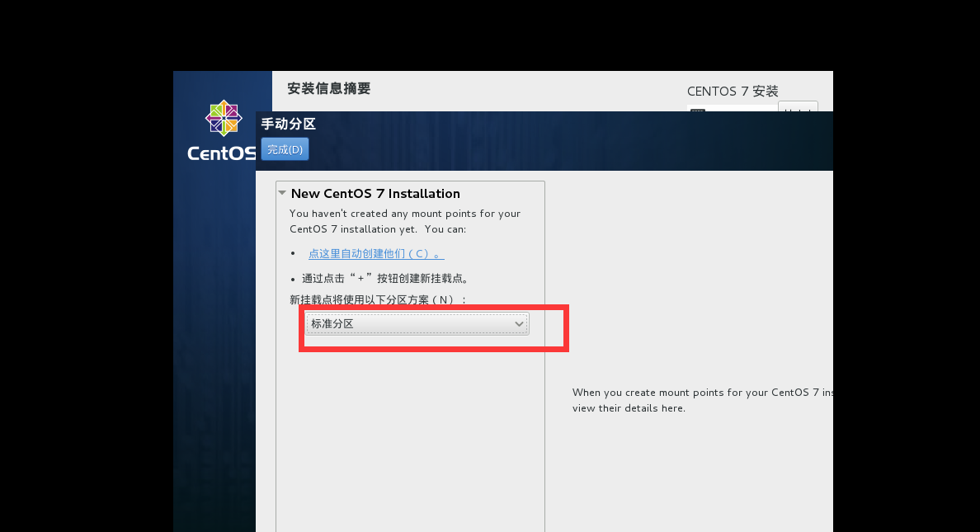Image resolution: width=980 pixels, height=532 pixels.
Task: Select the 手动分区 heading text
Action: [288, 124]
